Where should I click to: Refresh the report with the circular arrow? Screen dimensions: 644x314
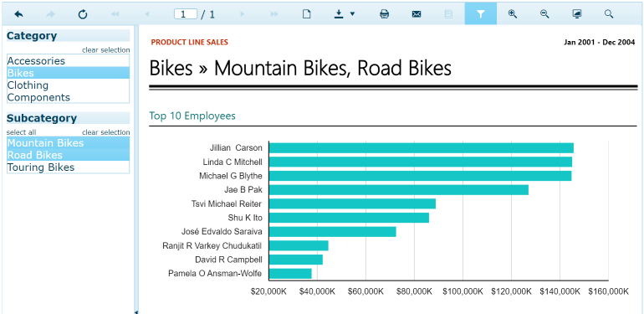pyautogui.click(x=83, y=14)
